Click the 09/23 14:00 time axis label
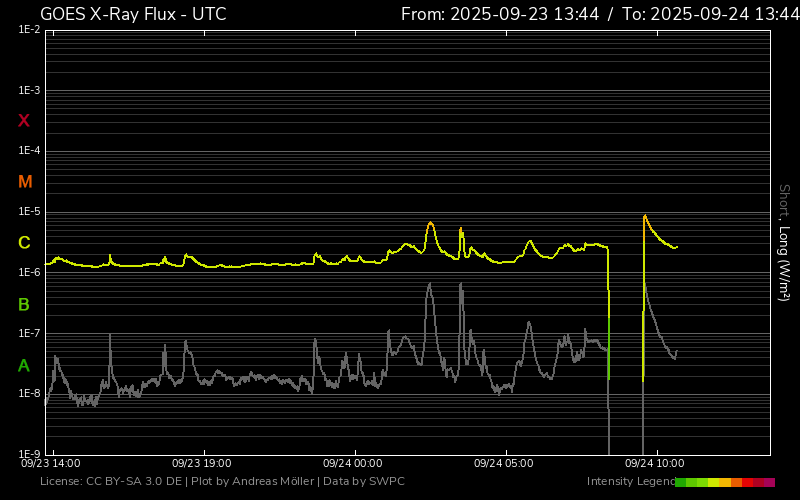 (x=51, y=464)
